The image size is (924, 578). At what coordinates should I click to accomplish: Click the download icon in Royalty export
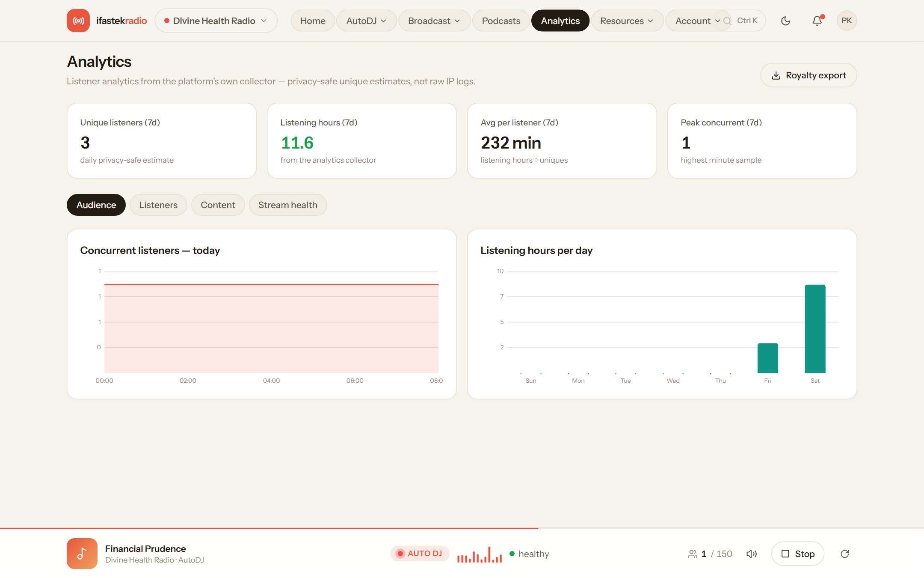(776, 75)
